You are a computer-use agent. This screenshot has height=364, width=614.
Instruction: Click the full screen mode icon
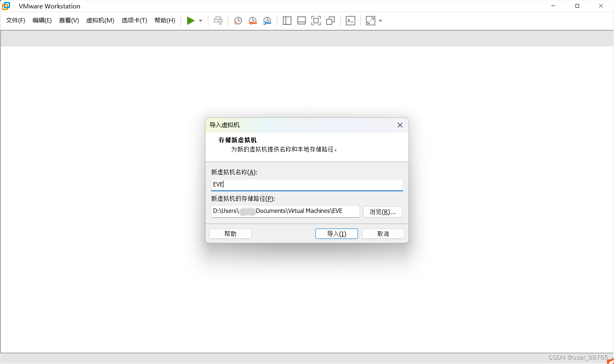click(316, 21)
